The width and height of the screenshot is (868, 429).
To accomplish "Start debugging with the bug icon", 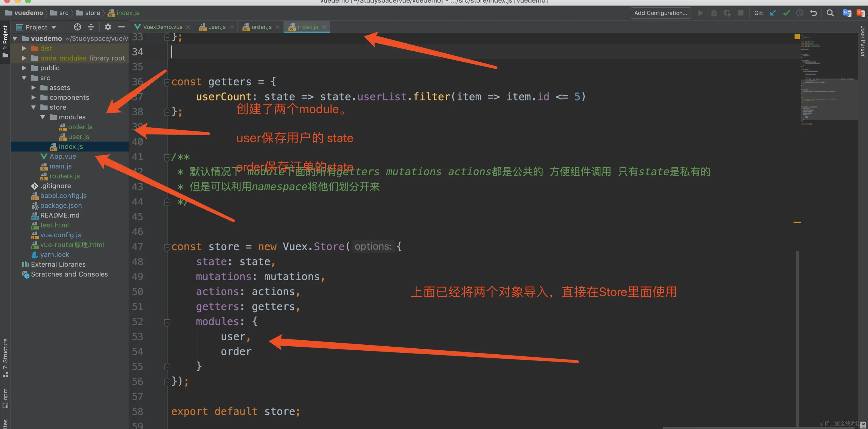I will point(714,13).
